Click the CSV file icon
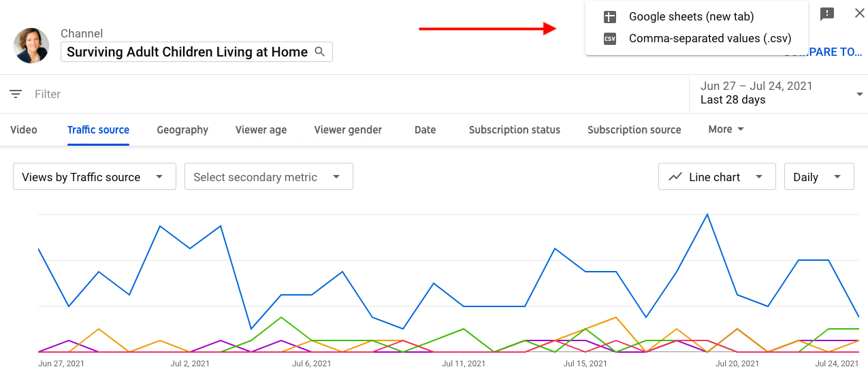 [609, 39]
